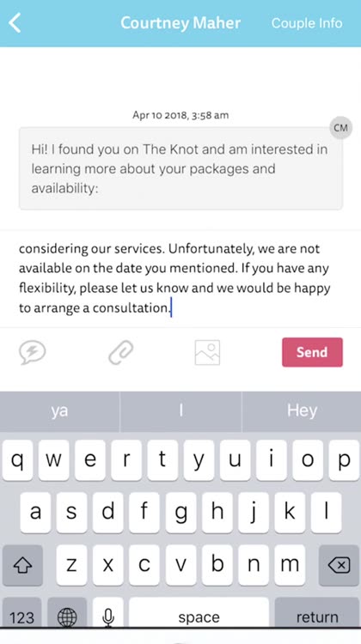361x644 pixels.
Task: Tap the globe language key
Action: click(67, 616)
